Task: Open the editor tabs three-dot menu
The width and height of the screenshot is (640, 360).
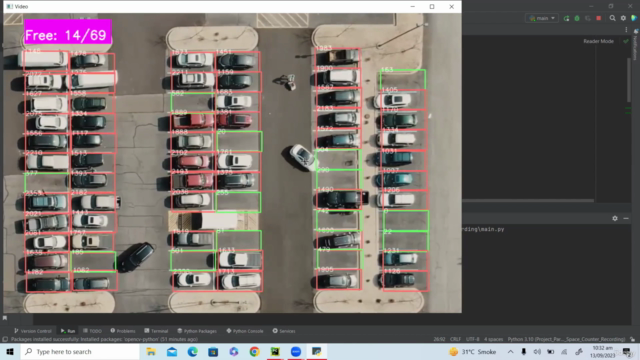Action: coord(626,30)
